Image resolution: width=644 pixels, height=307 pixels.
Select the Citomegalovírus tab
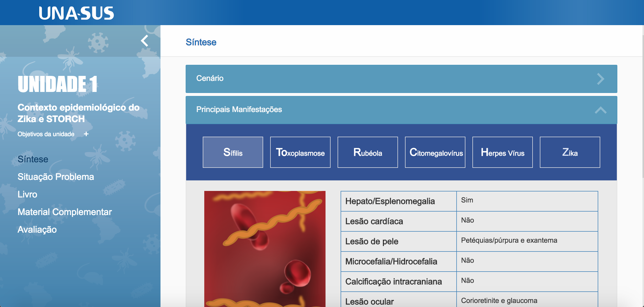click(x=435, y=152)
